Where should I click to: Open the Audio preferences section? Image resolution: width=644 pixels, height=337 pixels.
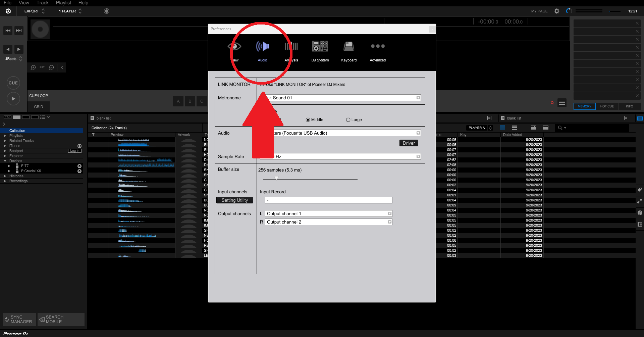(x=262, y=50)
